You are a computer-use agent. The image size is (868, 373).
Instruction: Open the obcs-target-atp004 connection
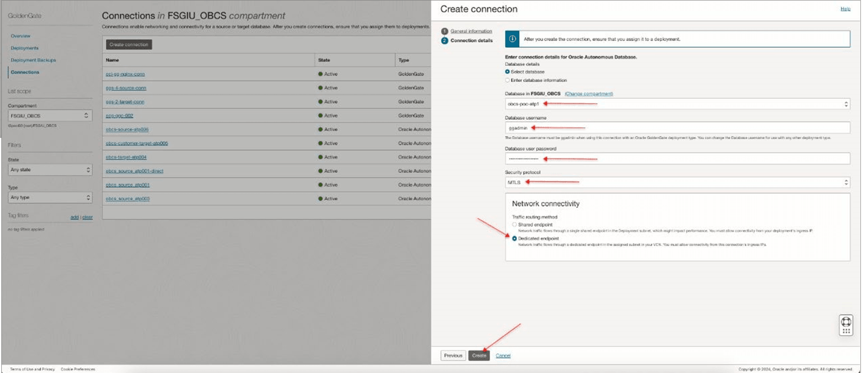coord(126,157)
